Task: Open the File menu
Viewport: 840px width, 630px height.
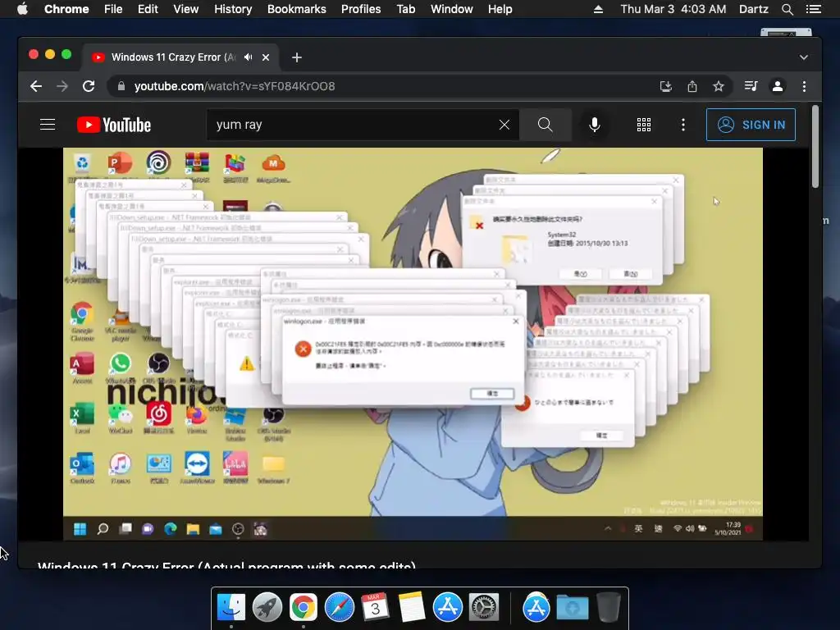Action: click(x=113, y=9)
